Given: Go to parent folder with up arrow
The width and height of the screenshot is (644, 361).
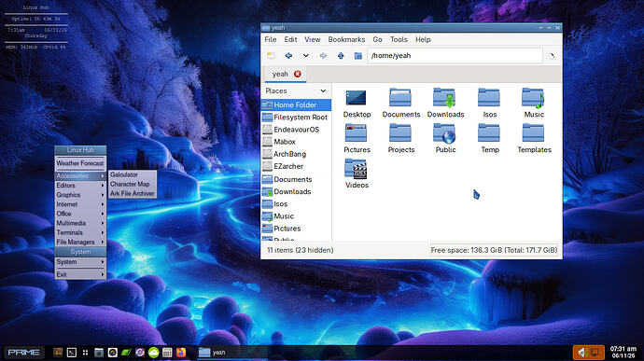Looking at the screenshot, I should (x=341, y=55).
